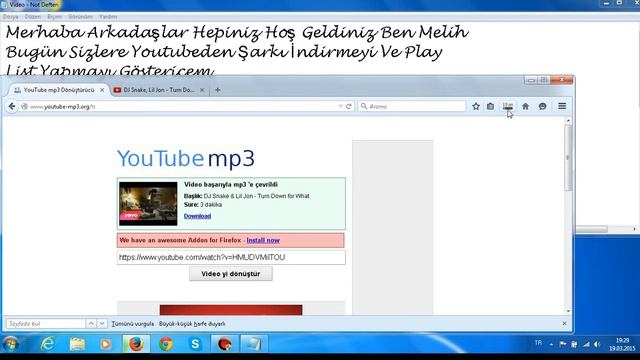The width and height of the screenshot is (640, 360).
Task: Click the Notepad horizontal scrollbar thumb
Action: click(x=591, y=229)
